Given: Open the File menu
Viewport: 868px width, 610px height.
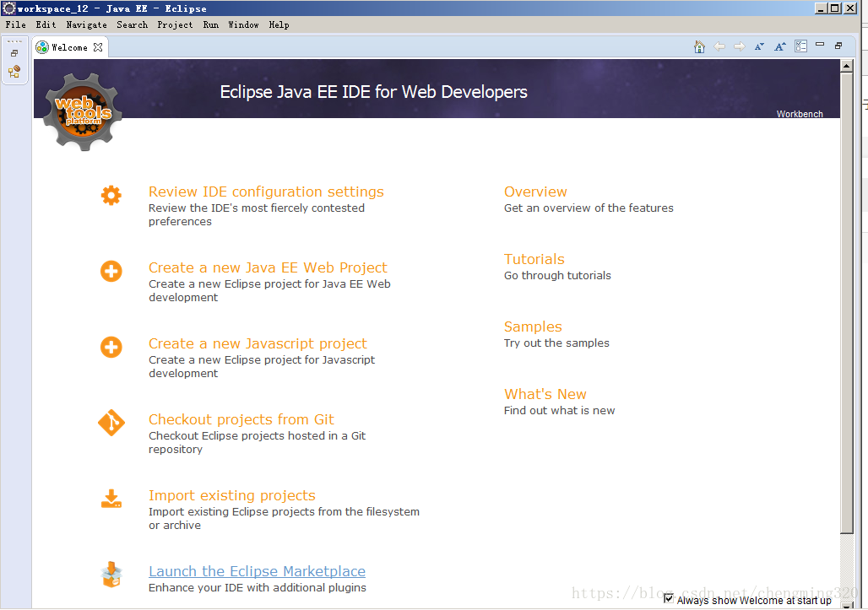Looking at the screenshot, I should click(15, 24).
